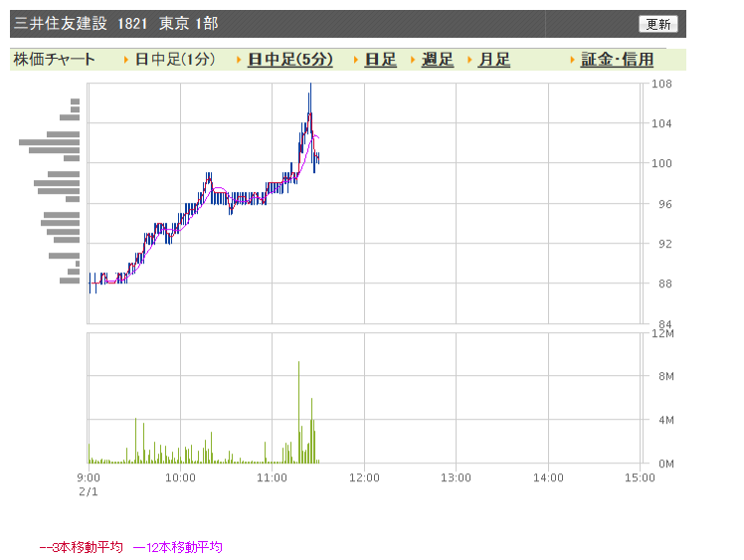Click the 11:00 time axis label

coord(272,477)
